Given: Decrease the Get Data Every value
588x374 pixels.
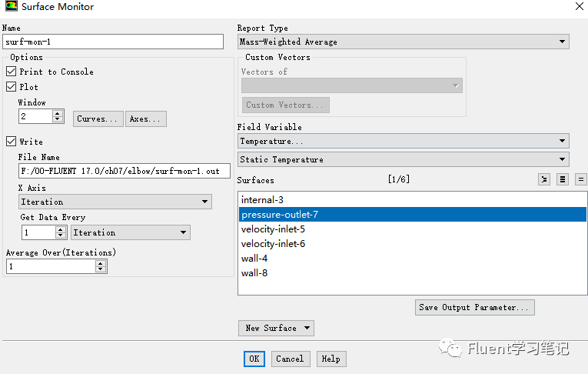Looking at the screenshot, I should pyautogui.click(x=61, y=235).
